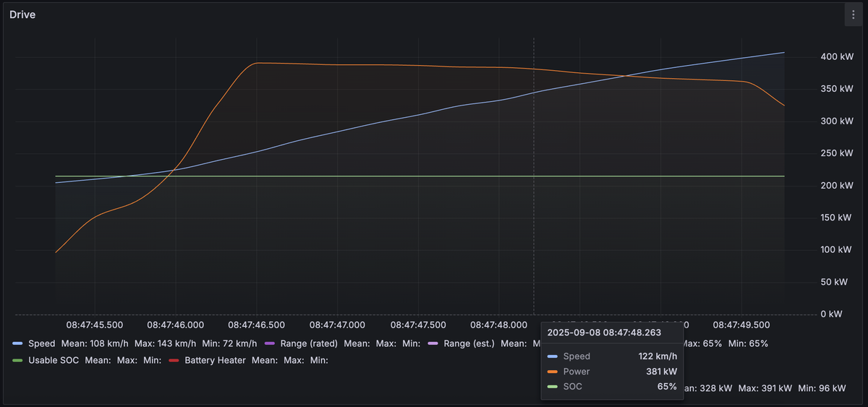This screenshot has height=407, width=868.
Task: Click the Drive panel title
Action: click(x=22, y=14)
